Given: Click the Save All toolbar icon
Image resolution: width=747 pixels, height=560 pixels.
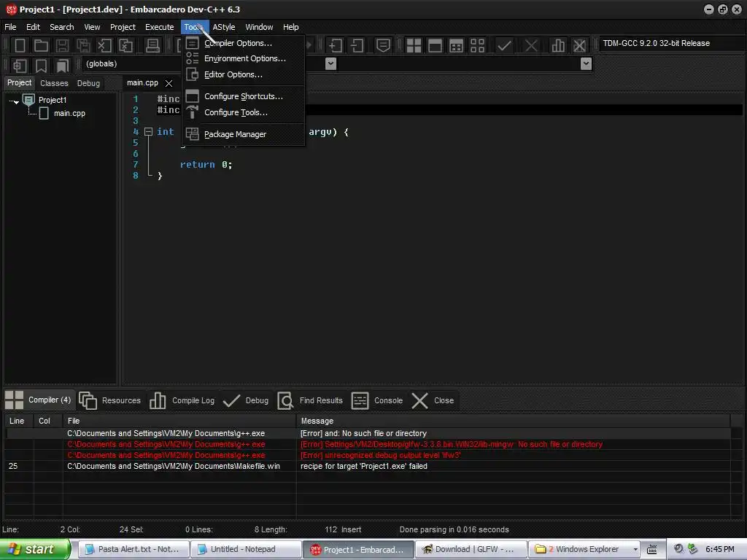Looking at the screenshot, I should coord(83,46).
